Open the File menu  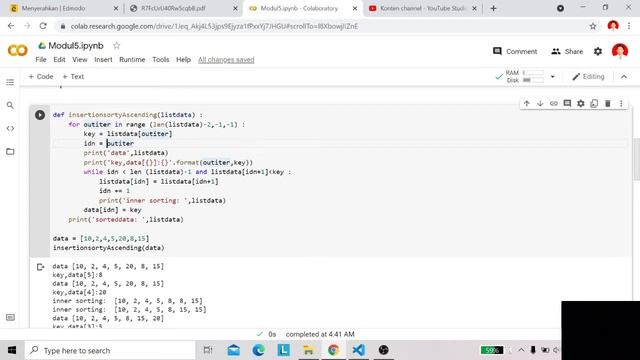(41, 60)
